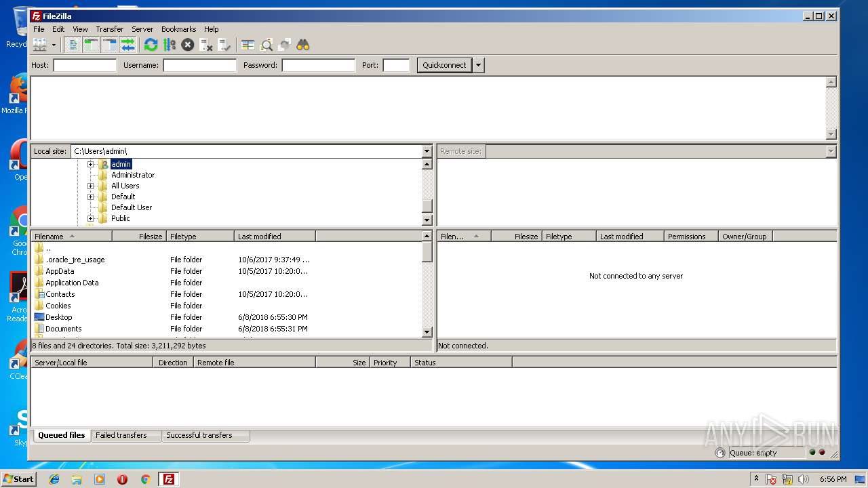Screen dimensions: 868x488
Task: Select the Application Data folder row
Action: [x=226, y=283]
